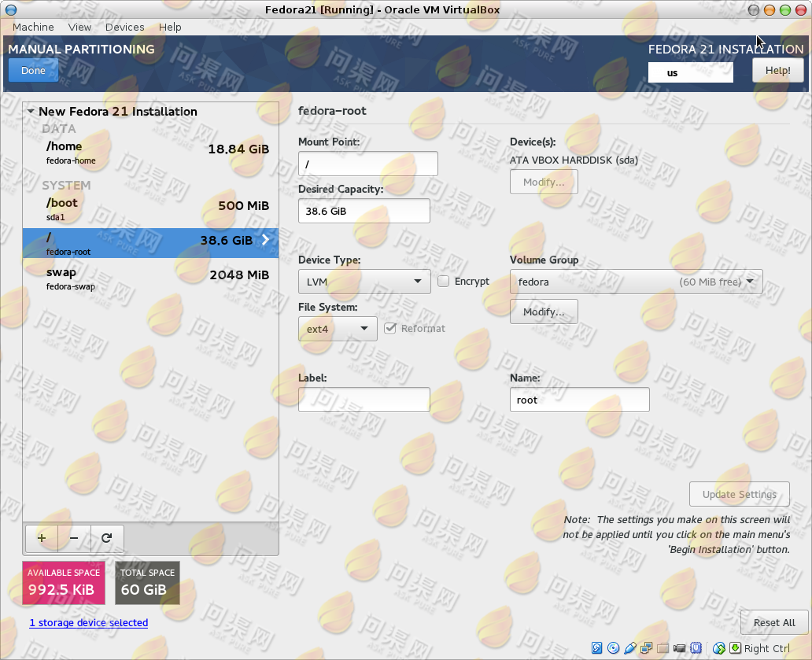Click the fedora-root heading text

pyautogui.click(x=333, y=111)
